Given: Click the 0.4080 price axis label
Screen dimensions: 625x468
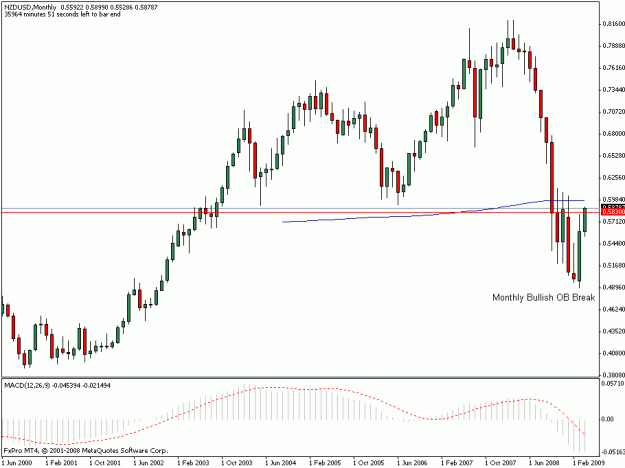Looking at the screenshot, I should click(x=613, y=353).
